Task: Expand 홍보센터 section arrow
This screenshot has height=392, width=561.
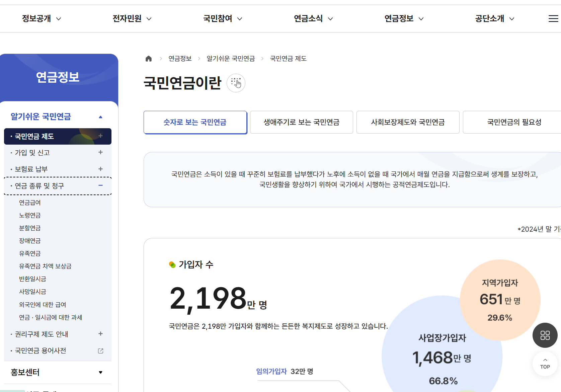Action: click(100, 372)
